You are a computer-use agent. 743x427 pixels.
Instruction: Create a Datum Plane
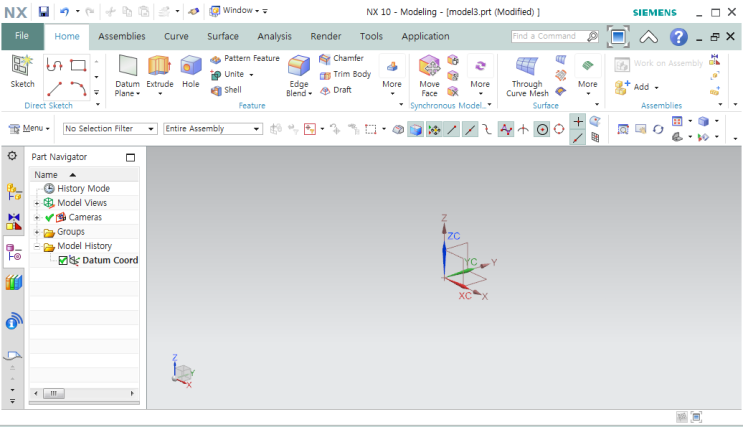point(127,75)
